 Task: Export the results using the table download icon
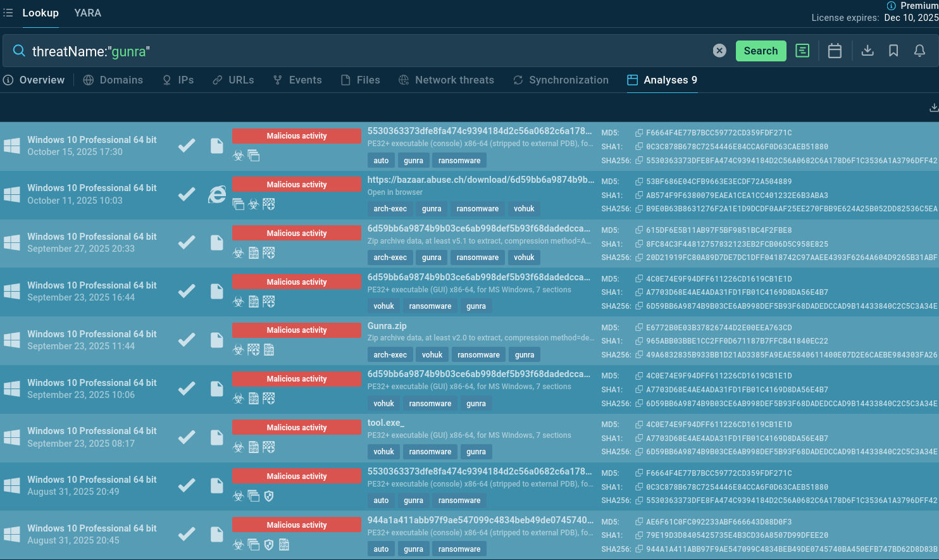pyautogui.click(x=933, y=108)
